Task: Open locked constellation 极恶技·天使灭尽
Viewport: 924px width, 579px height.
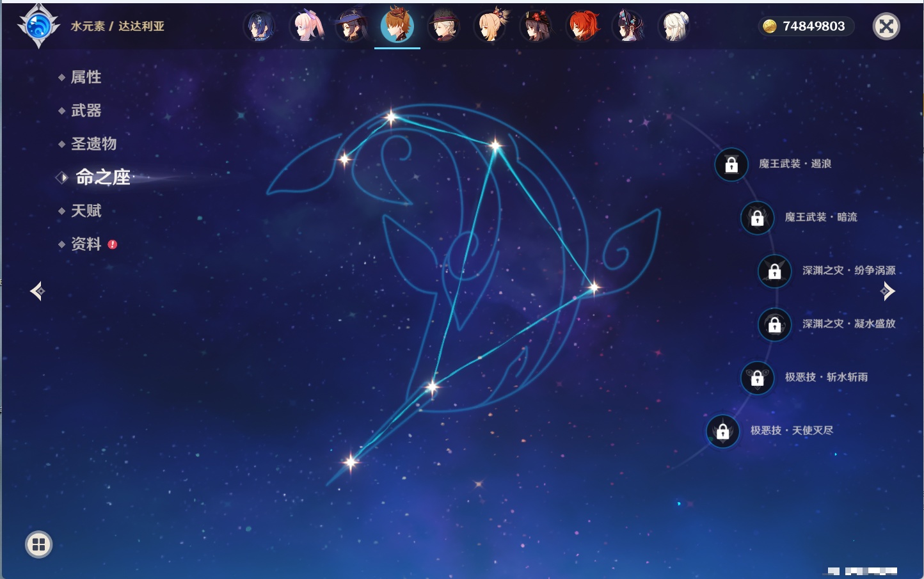Action: (x=723, y=431)
